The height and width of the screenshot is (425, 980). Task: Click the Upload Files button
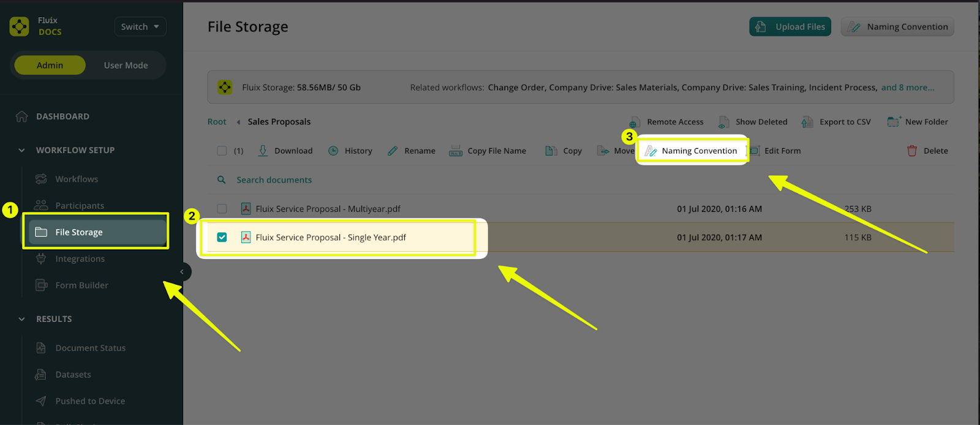(790, 27)
